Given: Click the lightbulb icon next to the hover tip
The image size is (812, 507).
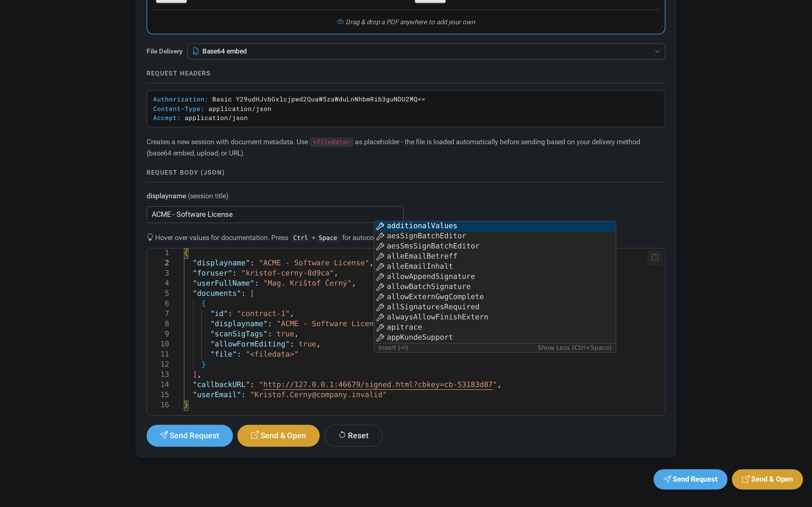Looking at the screenshot, I should coord(150,237).
